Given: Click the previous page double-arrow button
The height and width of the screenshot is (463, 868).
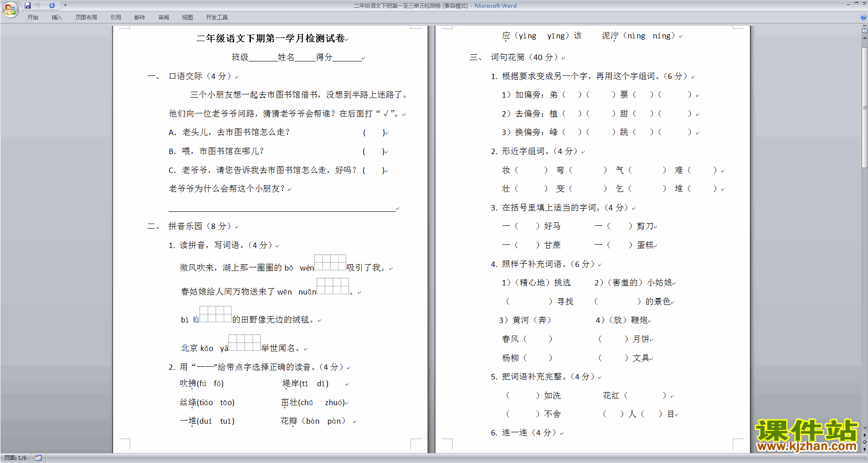Looking at the screenshot, I should point(865,435).
